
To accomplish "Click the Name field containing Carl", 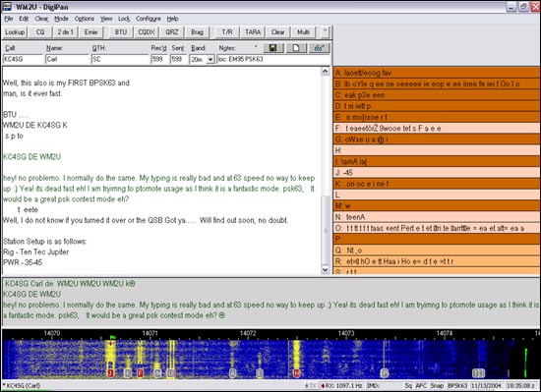I will [67, 59].
